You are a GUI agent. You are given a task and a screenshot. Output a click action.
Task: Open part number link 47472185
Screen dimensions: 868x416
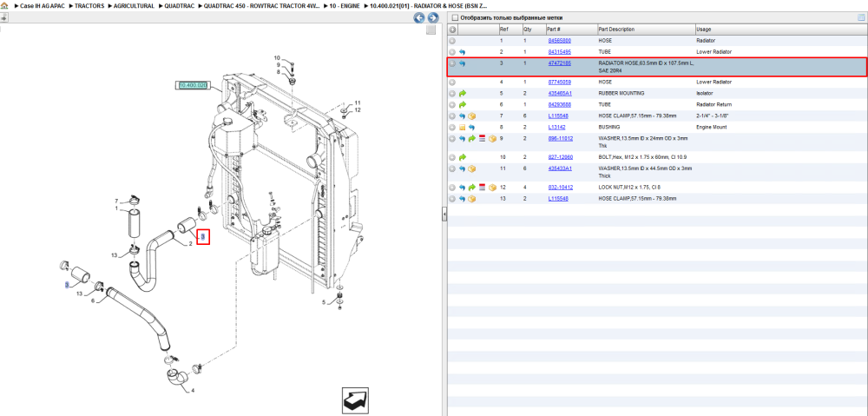point(560,63)
